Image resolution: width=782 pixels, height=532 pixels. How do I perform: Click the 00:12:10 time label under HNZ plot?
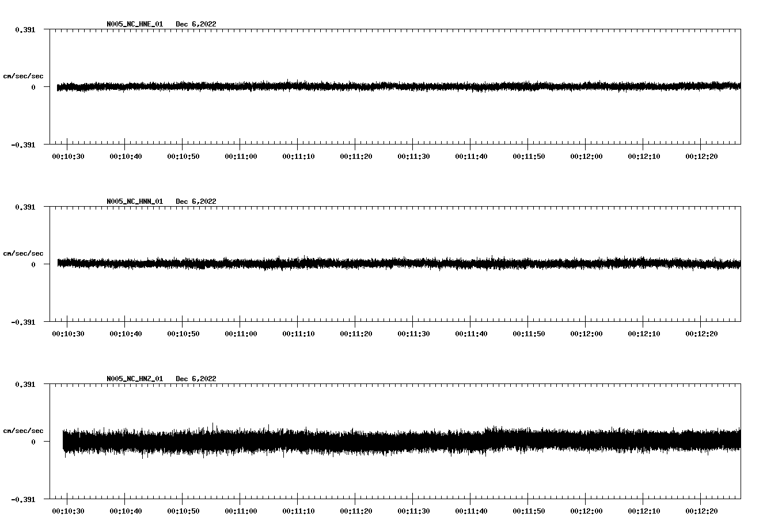tap(644, 511)
